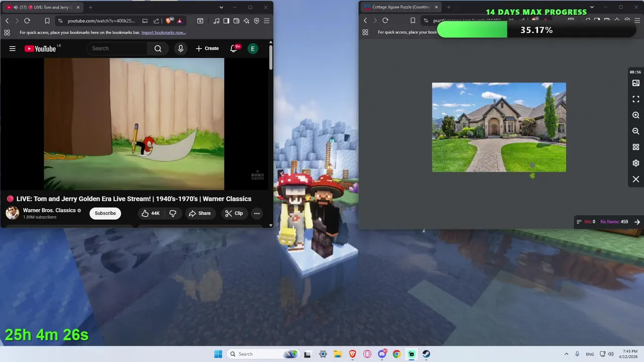
Task: Open more actions ellipsis under video
Action: (x=257, y=213)
